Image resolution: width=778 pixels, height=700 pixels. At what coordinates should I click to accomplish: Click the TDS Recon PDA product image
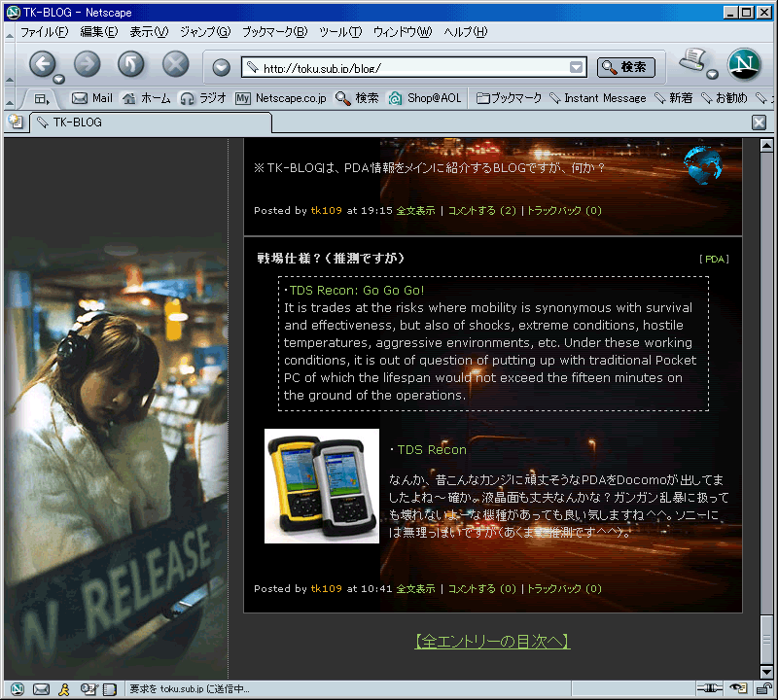pos(322,486)
